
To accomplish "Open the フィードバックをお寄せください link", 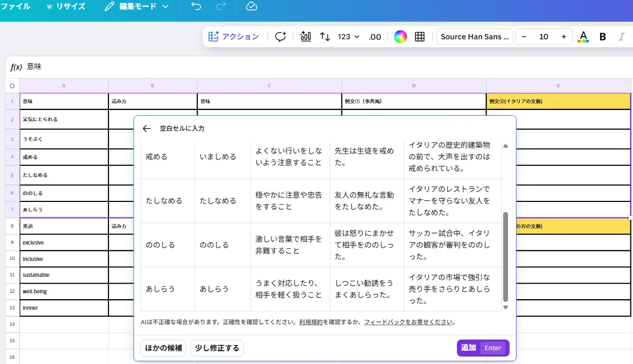I will [x=408, y=322].
